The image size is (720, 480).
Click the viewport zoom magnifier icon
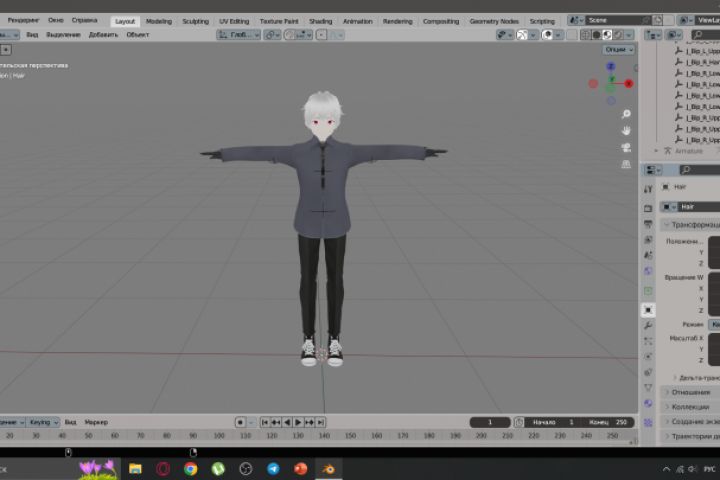(x=626, y=114)
